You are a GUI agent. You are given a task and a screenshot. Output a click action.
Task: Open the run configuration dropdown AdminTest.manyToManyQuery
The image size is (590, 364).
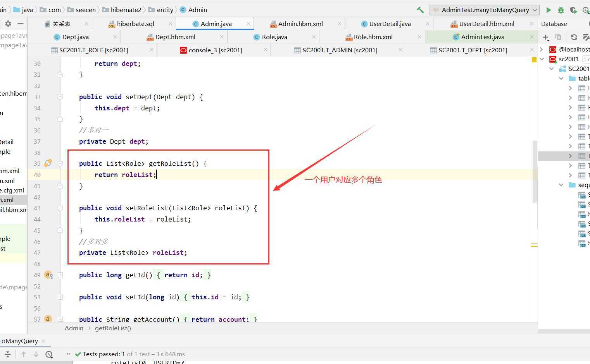click(485, 10)
